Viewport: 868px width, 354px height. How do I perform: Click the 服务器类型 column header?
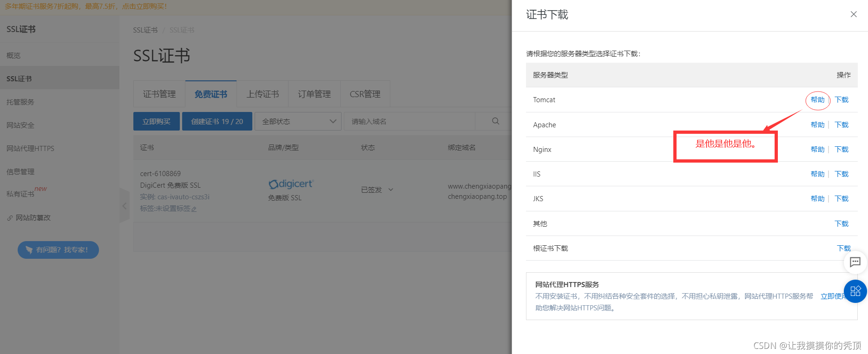tap(550, 75)
